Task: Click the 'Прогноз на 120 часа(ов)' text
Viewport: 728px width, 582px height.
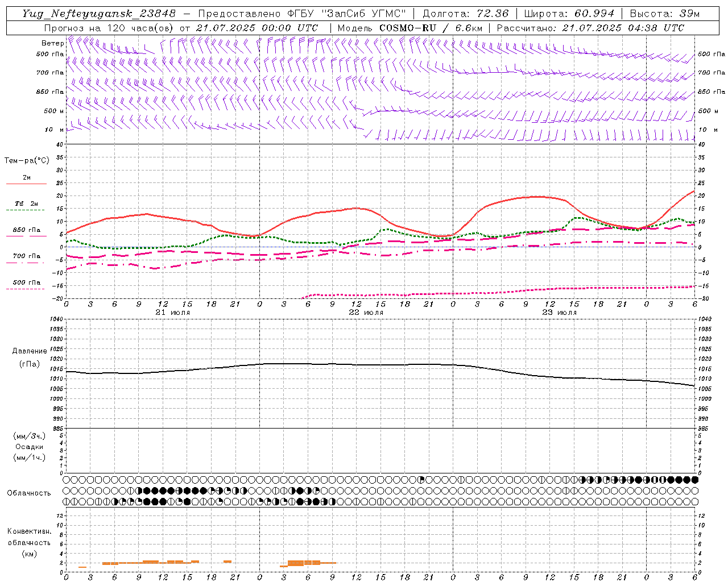Action: (x=109, y=28)
